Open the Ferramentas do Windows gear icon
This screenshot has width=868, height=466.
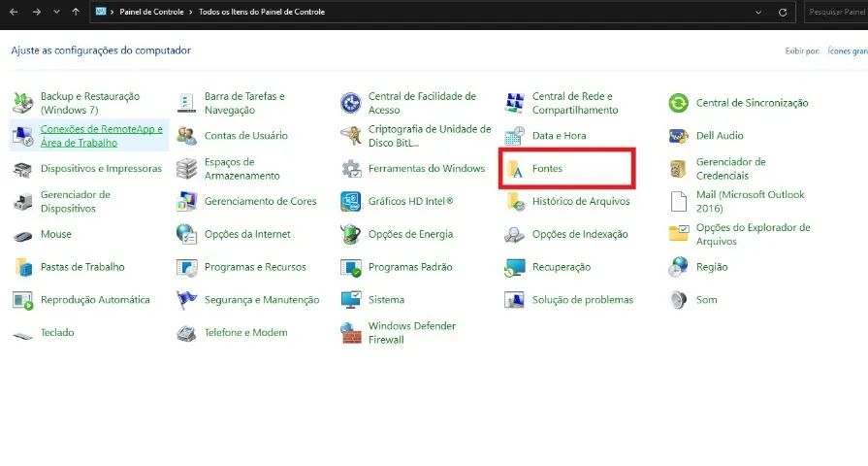[x=350, y=169]
